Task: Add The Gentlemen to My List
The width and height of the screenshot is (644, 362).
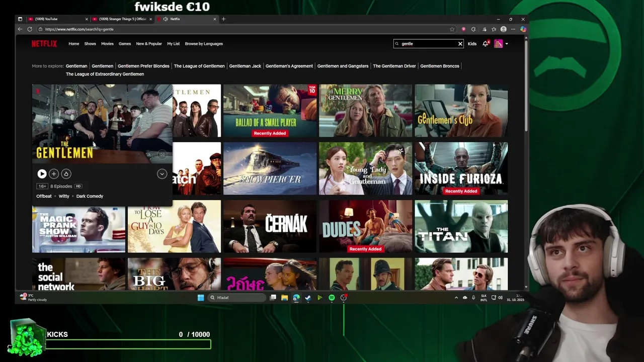Action: [x=54, y=173]
